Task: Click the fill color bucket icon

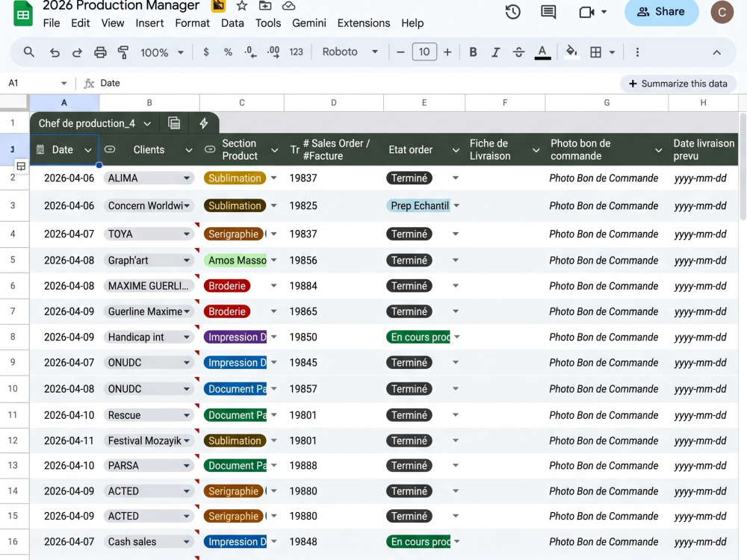Action: pos(571,52)
